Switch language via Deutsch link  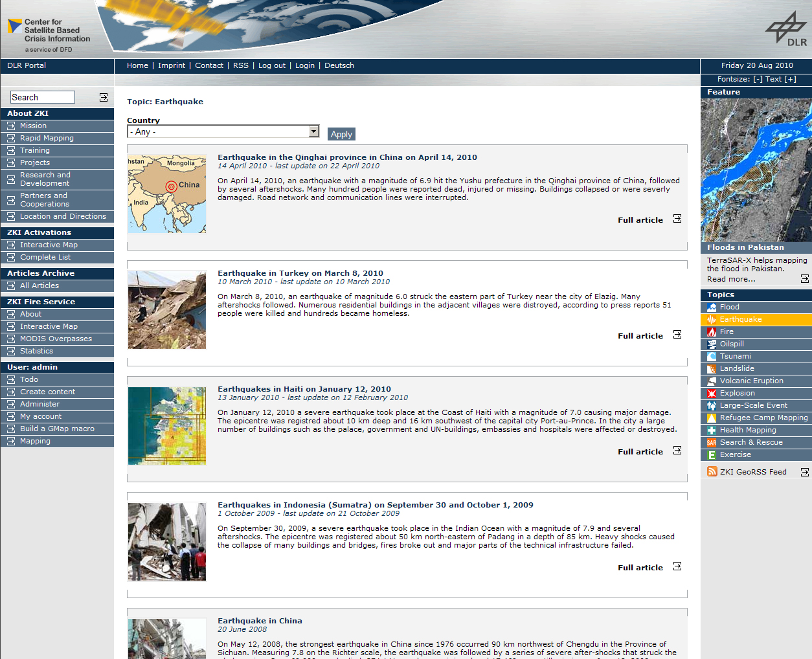(x=339, y=66)
